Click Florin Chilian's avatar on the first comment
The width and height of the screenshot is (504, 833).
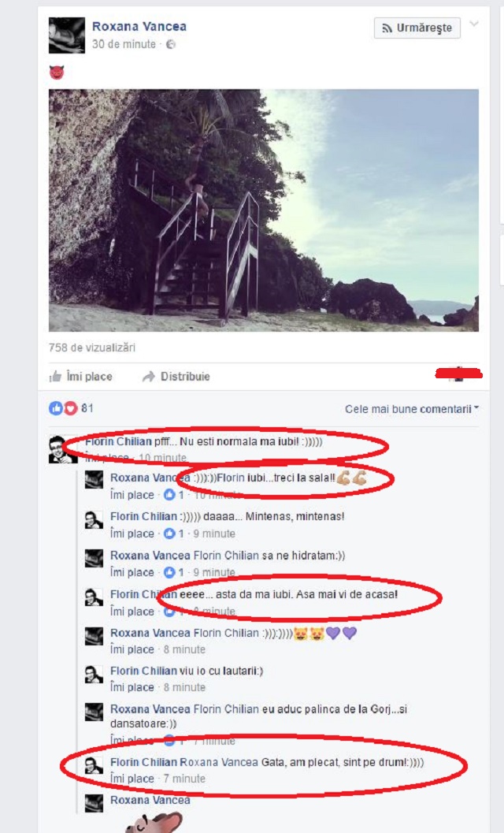pyautogui.click(x=63, y=449)
